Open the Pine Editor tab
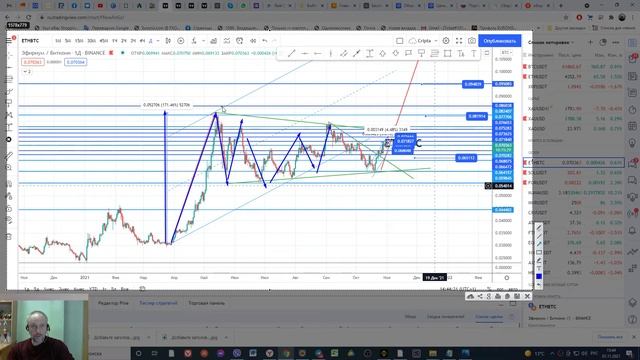The width and height of the screenshot is (640, 360). tap(113, 303)
